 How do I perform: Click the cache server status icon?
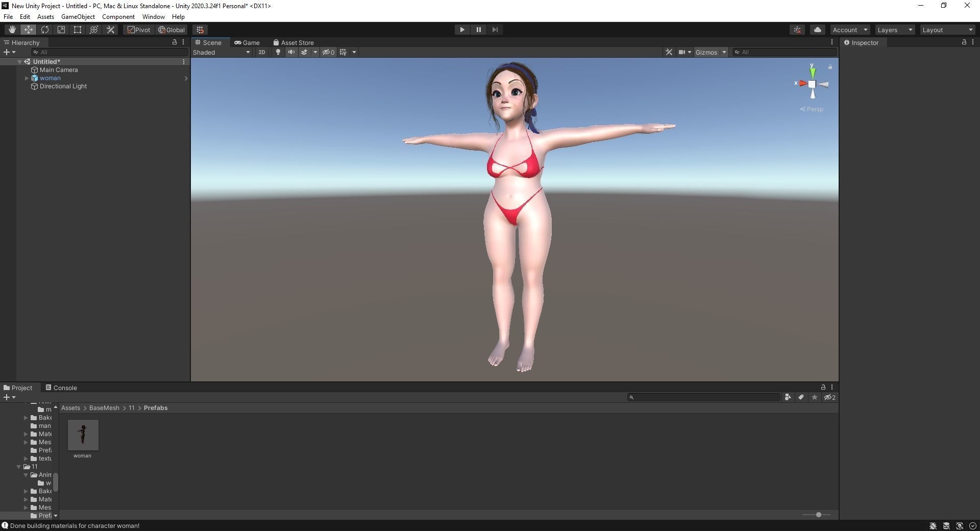pos(946,526)
